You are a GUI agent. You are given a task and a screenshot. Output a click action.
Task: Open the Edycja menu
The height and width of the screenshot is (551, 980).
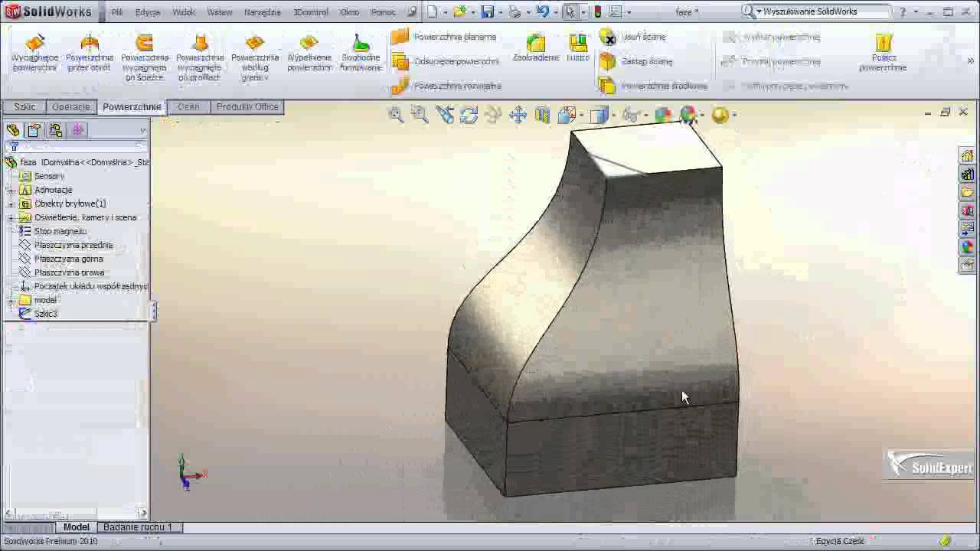pyautogui.click(x=148, y=12)
